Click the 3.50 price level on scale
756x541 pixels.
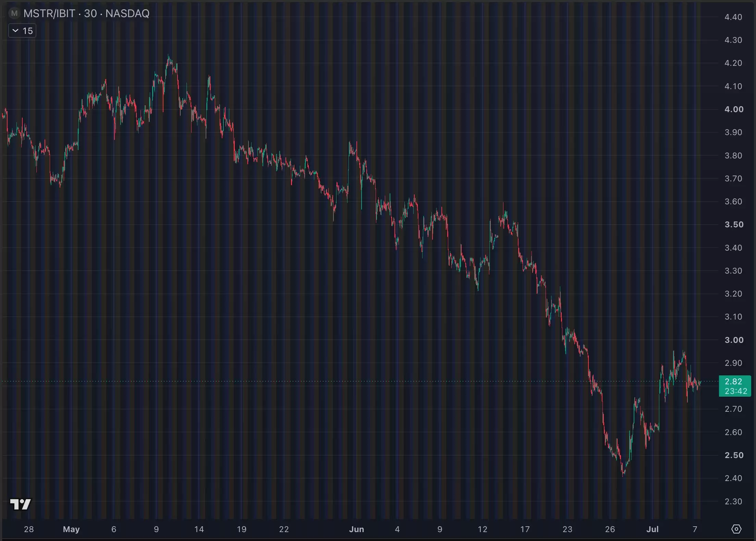click(734, 225)
